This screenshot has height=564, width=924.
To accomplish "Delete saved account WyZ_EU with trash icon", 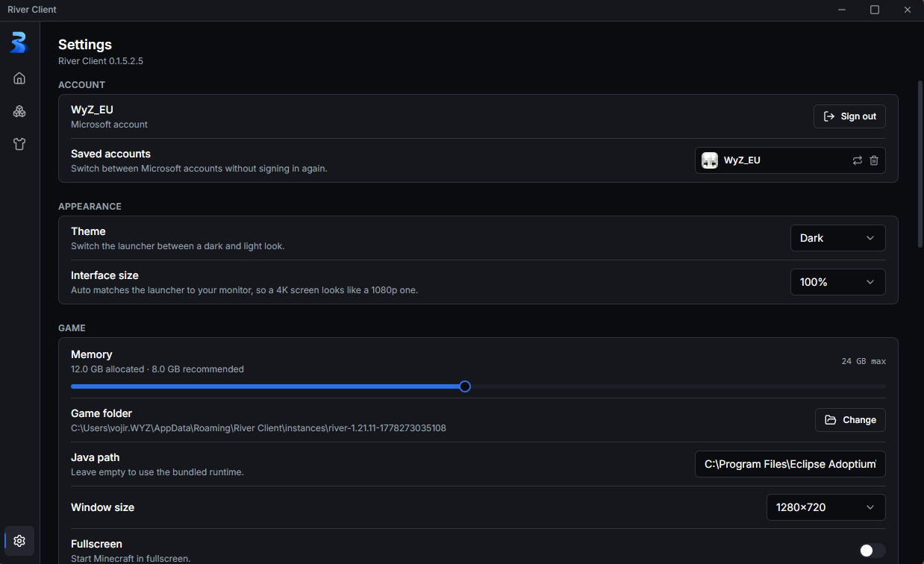I will (x=874, y=160).
